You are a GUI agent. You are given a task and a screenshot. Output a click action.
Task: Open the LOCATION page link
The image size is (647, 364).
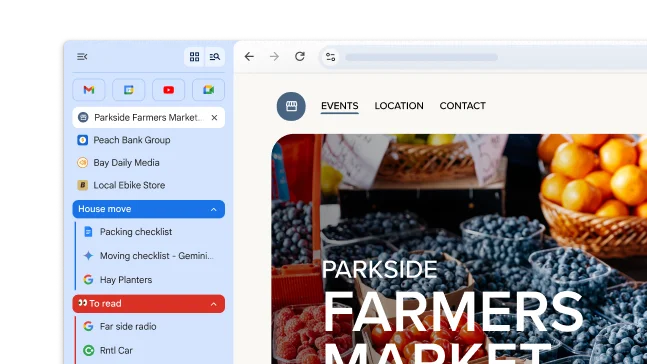[x=399, y=106]
